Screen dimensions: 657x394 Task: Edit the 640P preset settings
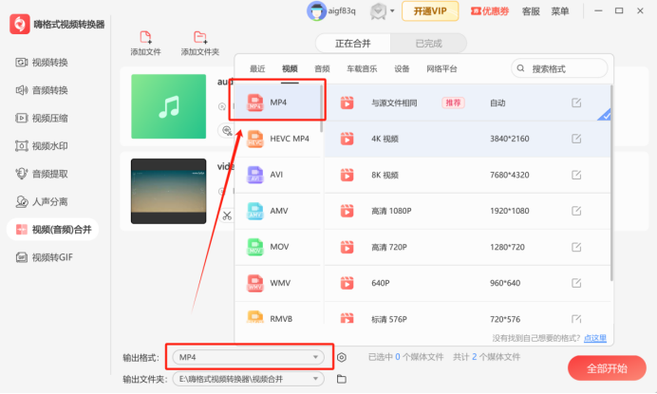pos(576,283)
